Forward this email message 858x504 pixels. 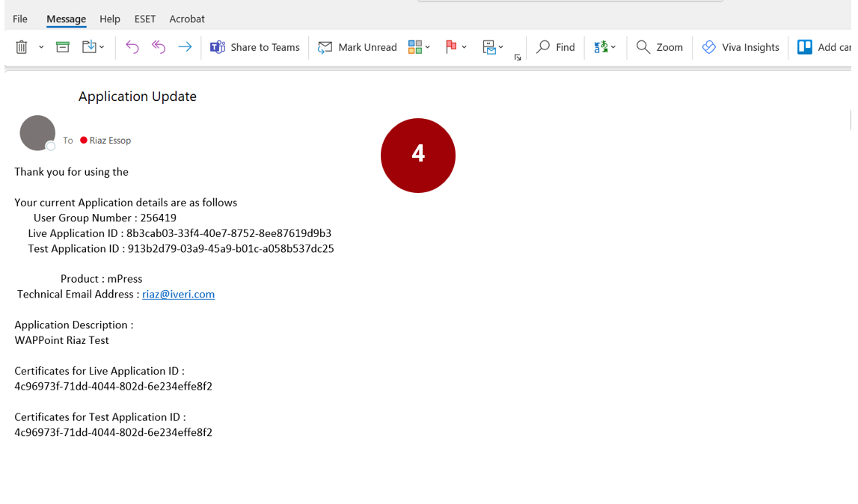click(x=184, y=47)
